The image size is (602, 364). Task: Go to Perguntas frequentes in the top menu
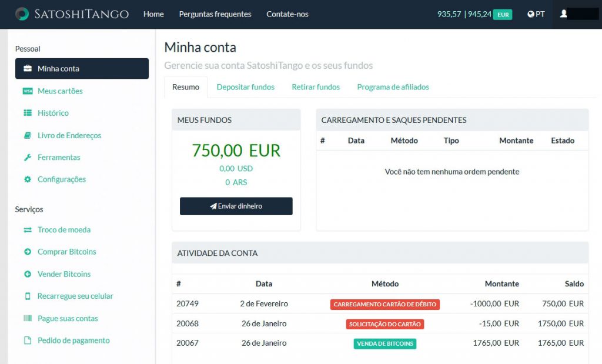215,14
